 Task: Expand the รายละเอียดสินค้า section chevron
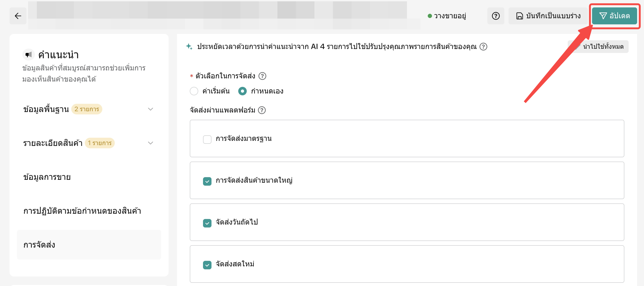pos(151,143)
